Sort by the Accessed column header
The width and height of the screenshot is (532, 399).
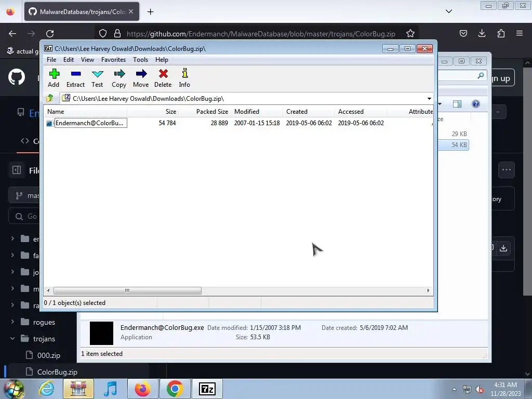(x=361, y=112)
